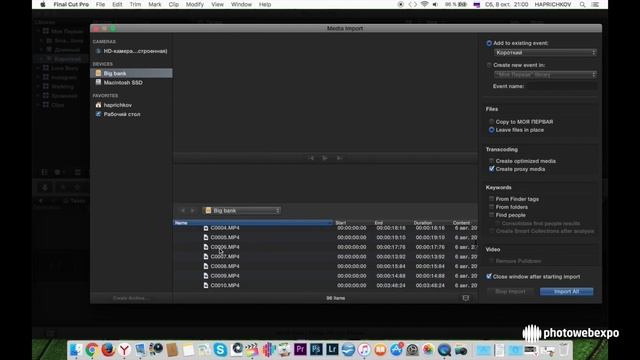Click the Stop Import button

click(510, 291)
